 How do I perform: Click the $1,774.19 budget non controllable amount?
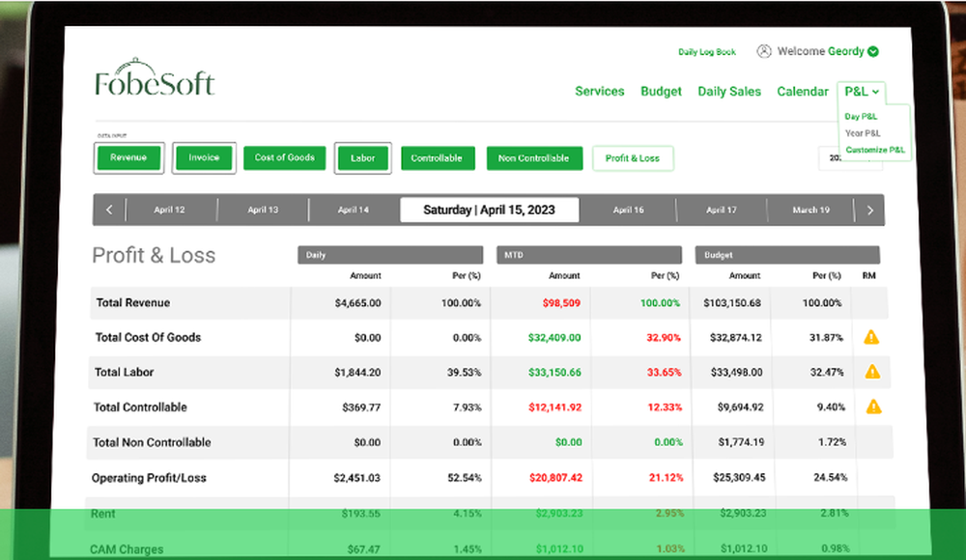(x=741, y=441)
